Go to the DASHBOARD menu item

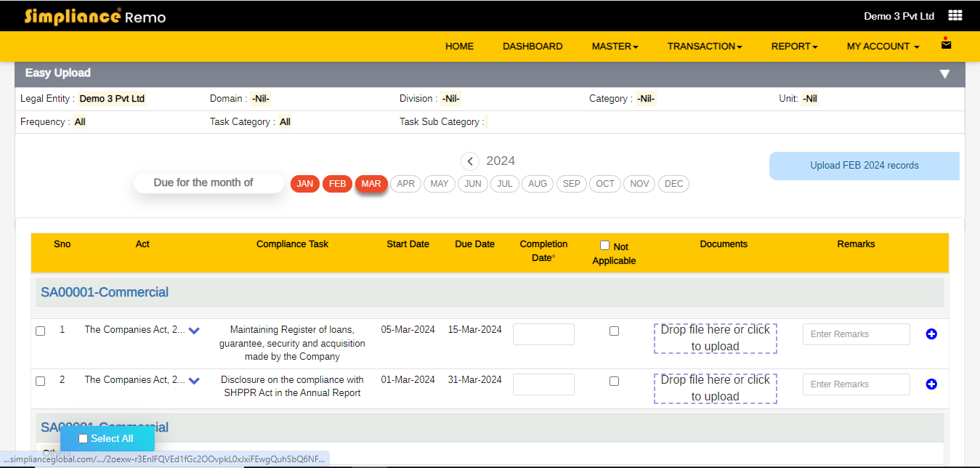pos(532,46)
